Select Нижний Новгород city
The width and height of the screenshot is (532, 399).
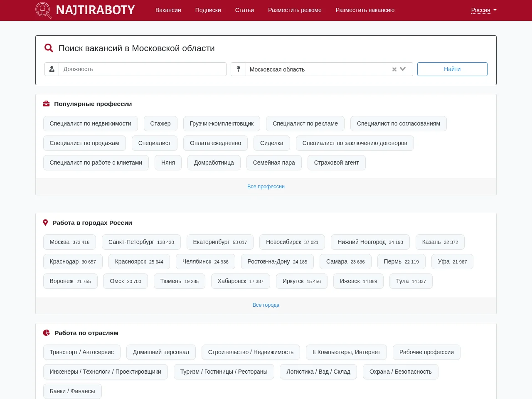[370, 242]
